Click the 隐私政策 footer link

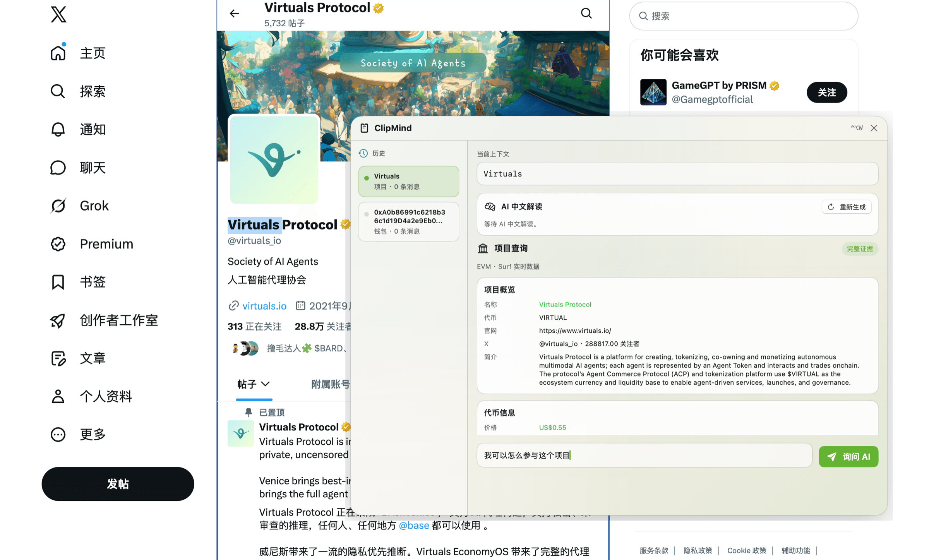pyautogui.click(x=698, y=550)
